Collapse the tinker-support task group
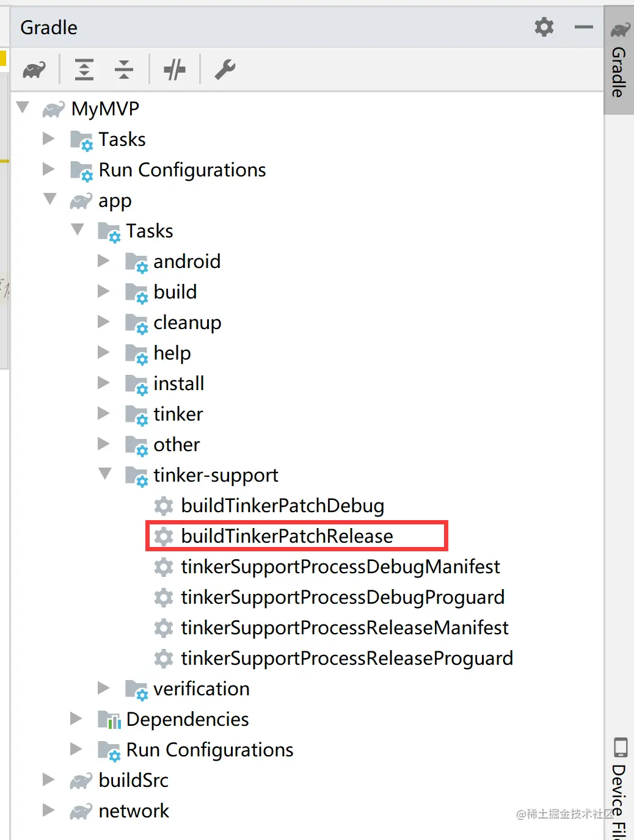634x840 pixels. coord(105,474)
